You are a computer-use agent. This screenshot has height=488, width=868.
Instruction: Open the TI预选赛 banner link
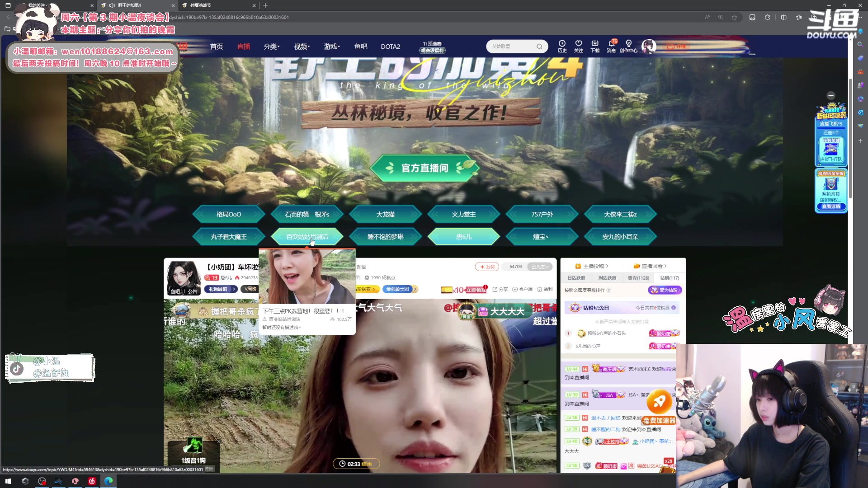click(432, 47)
